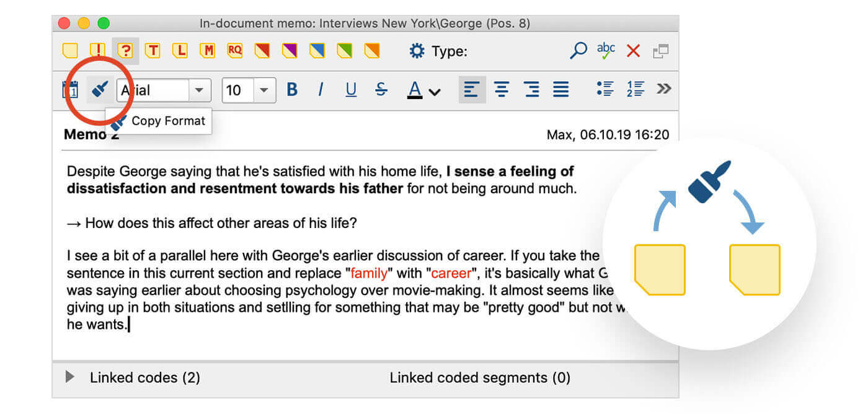Select the purple-cornered memo type icon
The width and height of the screenshot is (868, 414).
(x=290, y=51)
